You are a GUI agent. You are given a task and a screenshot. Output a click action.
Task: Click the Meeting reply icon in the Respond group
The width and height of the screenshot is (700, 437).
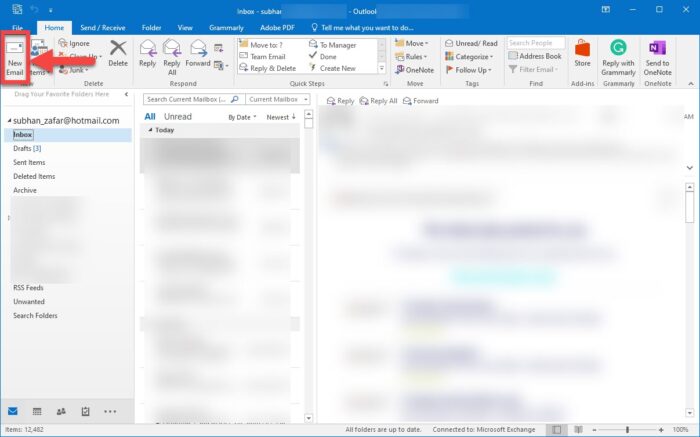pos(218,48)
